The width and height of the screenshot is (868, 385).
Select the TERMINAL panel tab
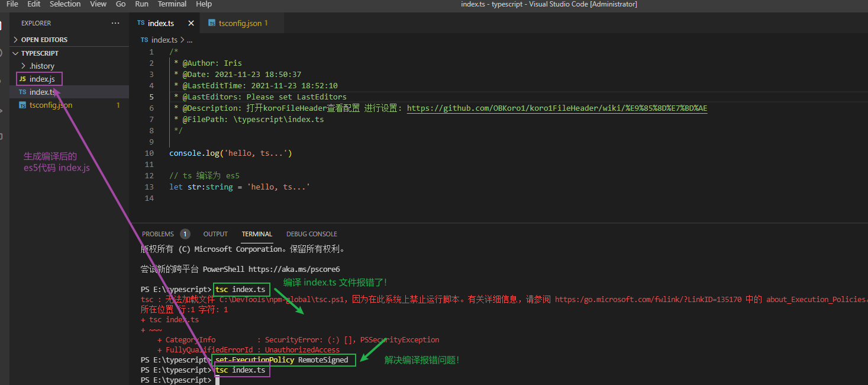pyautogui.click(x=257, y=234)
